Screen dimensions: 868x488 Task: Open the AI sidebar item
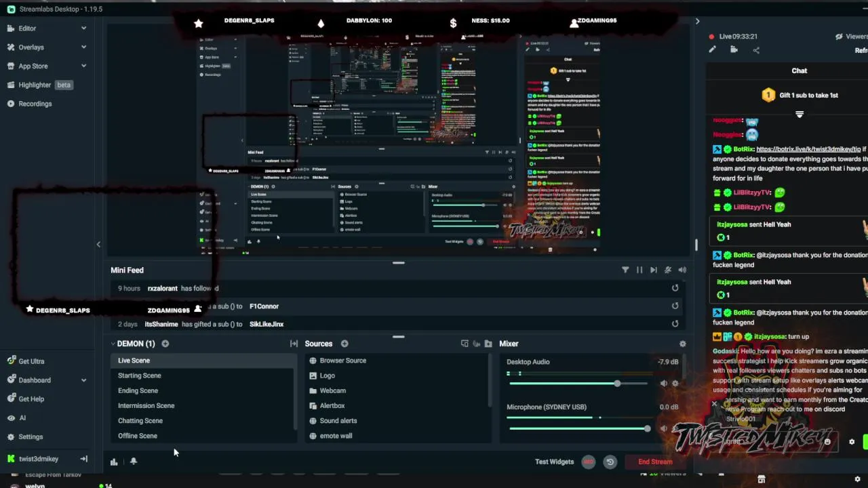pyautogui.click(x=22, y=418)
